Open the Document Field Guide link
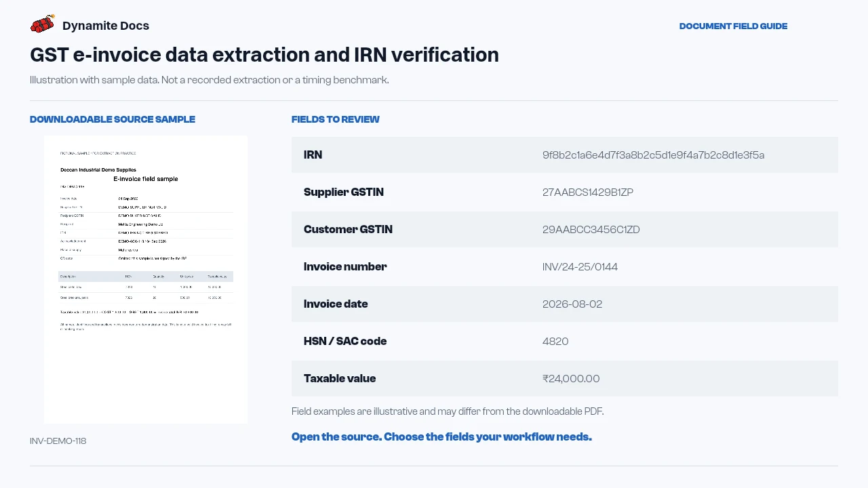The image size is (868, 488). pos(733,26)
